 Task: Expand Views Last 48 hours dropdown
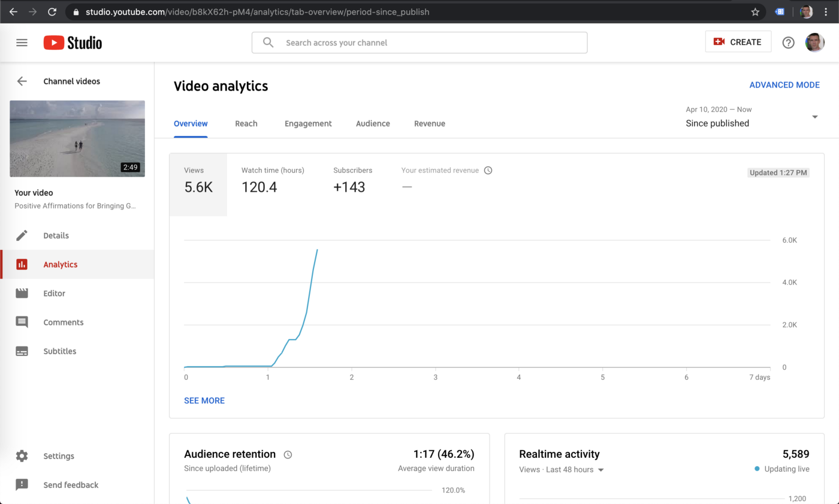coord(562,470)
